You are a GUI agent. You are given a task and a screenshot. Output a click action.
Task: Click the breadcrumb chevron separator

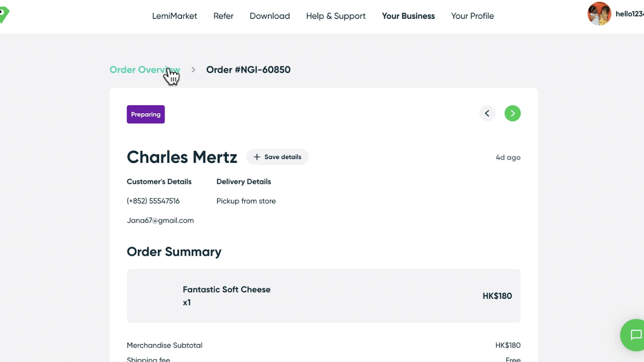193,70
